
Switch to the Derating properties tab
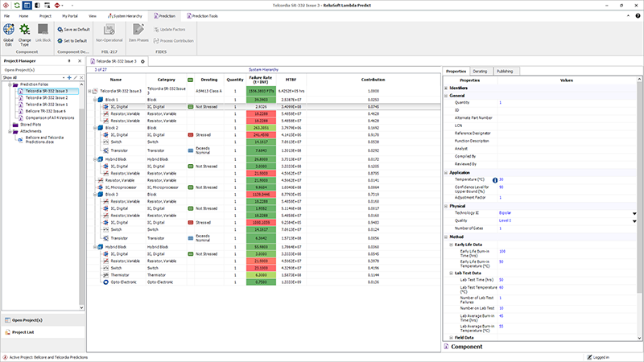coord(480,71)
